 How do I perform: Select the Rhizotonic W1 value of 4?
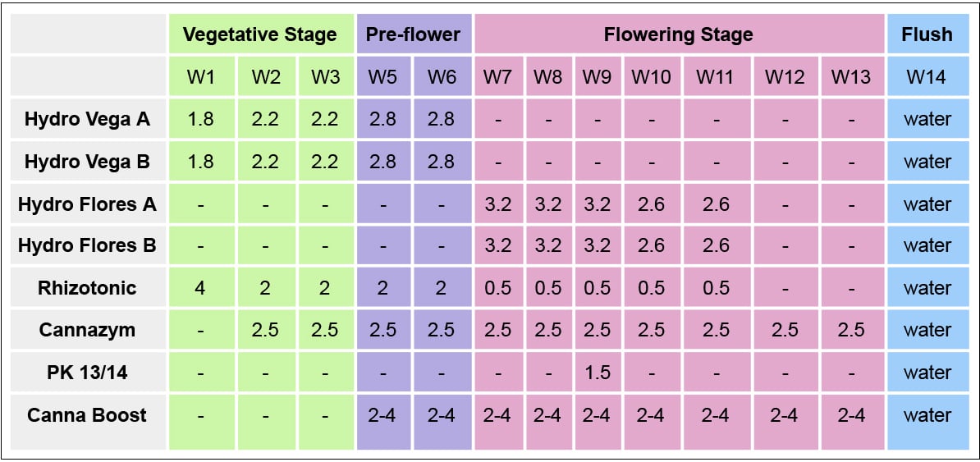tap(201, 288)
